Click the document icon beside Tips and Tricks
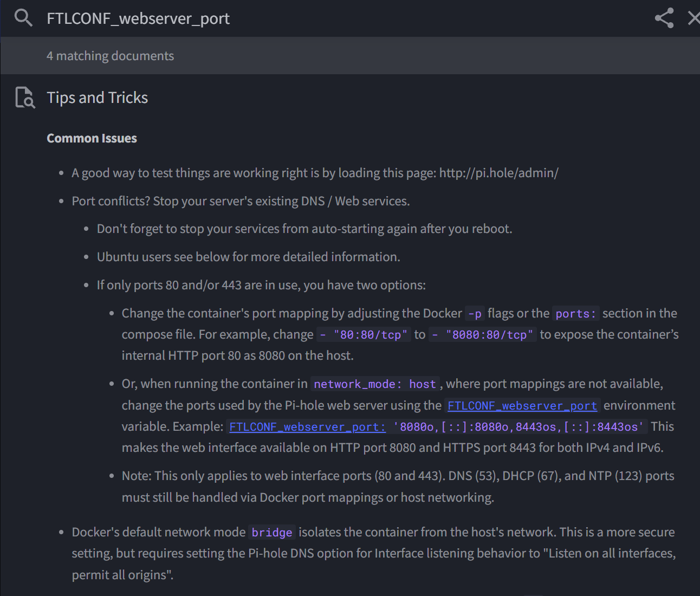The image size is (700, 596). (25, 98)
